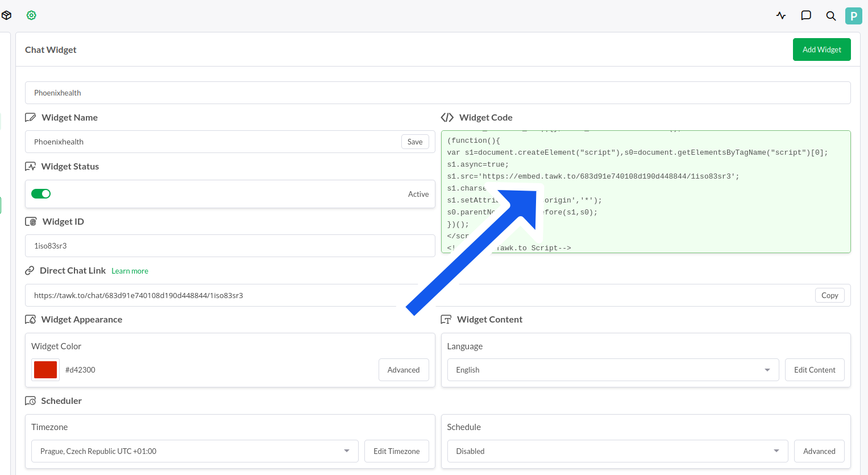
Task: Click the Direct Chat Link chain icon
Action: [x=30, y=271]
